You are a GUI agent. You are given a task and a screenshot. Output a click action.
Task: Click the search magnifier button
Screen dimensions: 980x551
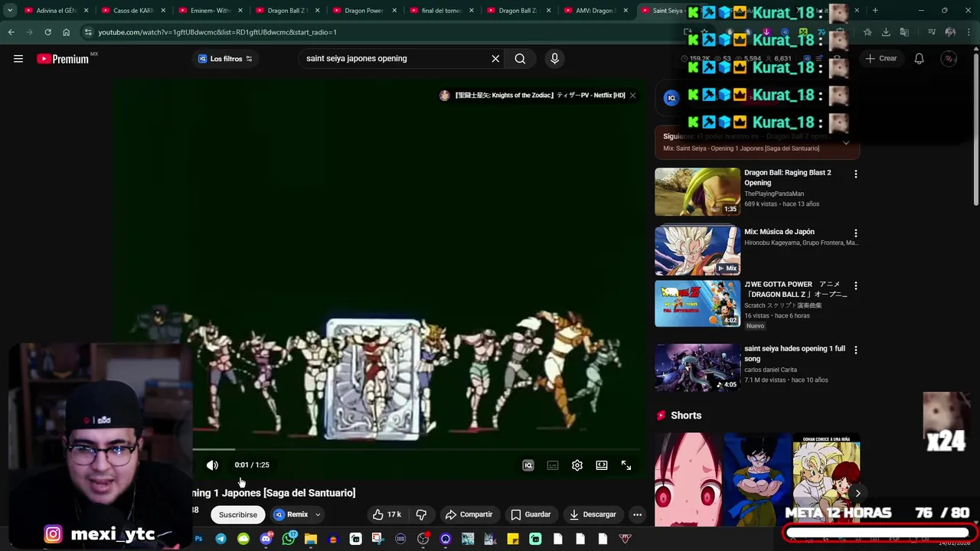click(x=520, y=59)
